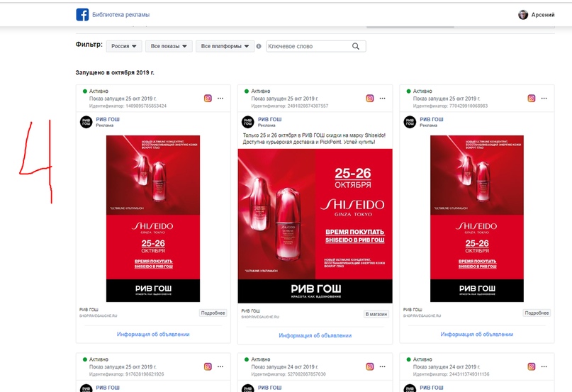
Task: Click Instagram icon on ad 2443113749311136
Action: tap(532, 366)
